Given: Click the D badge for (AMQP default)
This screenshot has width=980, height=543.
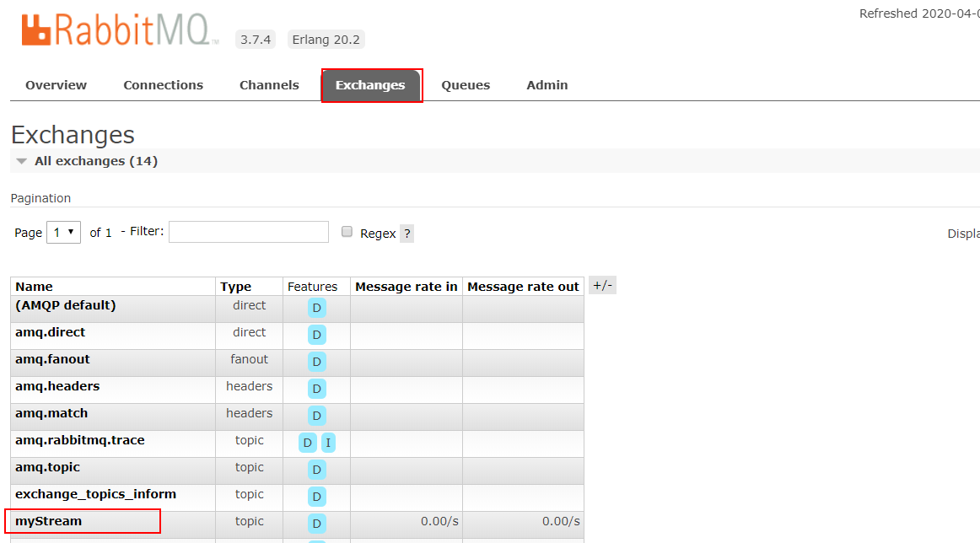Looking at the screenshot, I should (x=317, y=308).
